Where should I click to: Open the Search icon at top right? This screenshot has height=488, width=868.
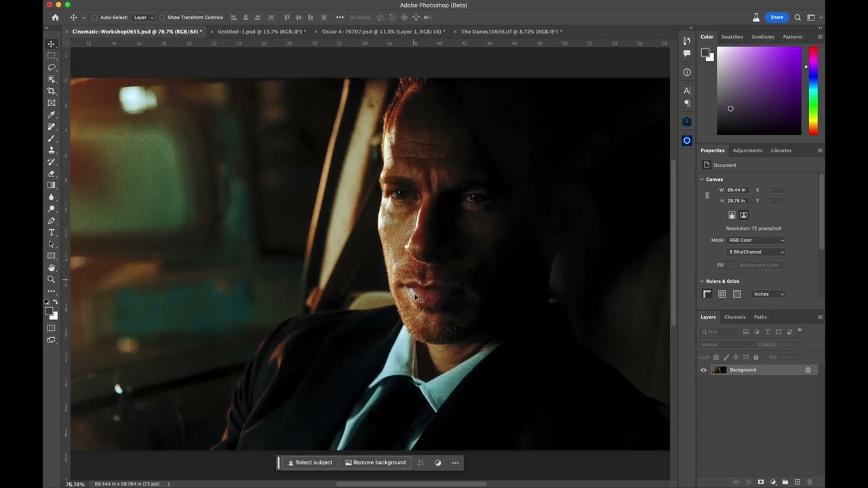pos(797,18)
